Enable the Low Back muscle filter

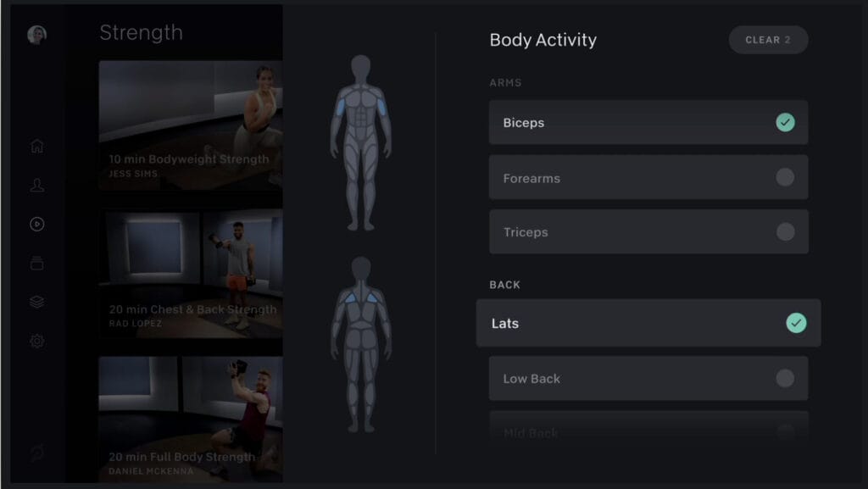[648, 378]
